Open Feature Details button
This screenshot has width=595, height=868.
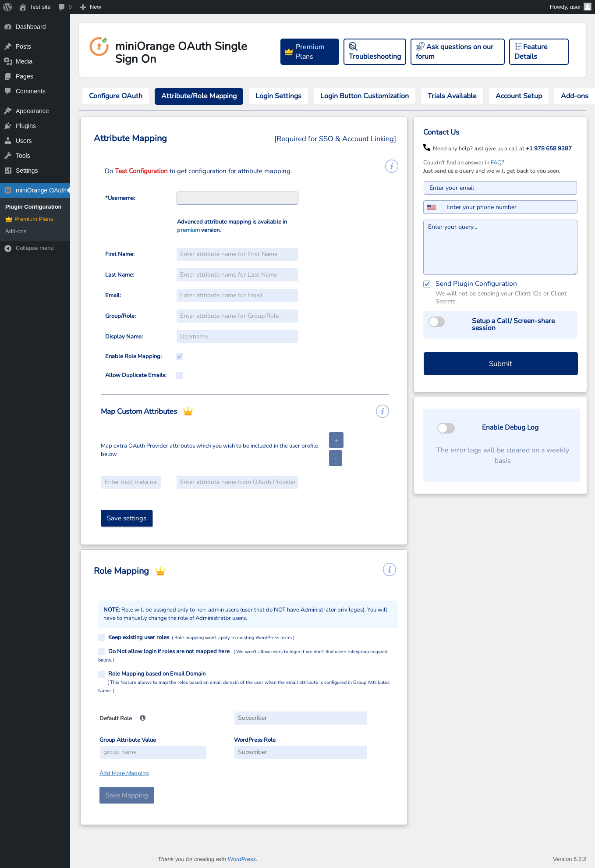(539, 52)
